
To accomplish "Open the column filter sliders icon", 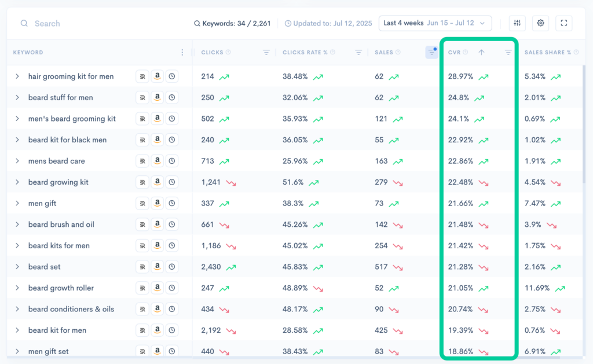I will point(517,23).
